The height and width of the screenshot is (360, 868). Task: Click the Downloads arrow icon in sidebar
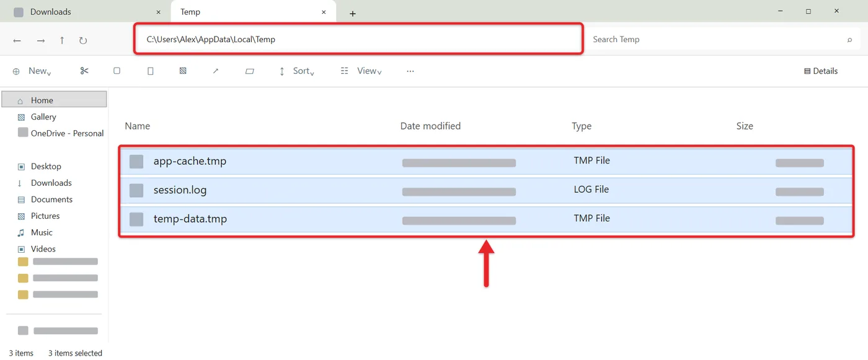[20, 183]
